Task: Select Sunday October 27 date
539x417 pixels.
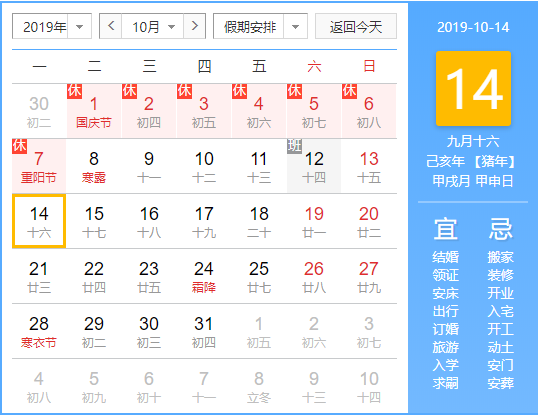Action: tap(369, 276)
